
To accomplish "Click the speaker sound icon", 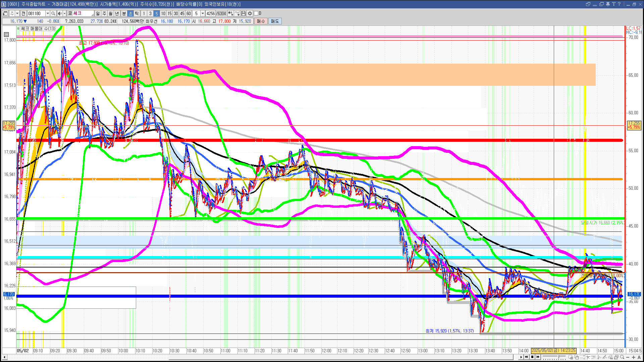I will tap(59, 13).
